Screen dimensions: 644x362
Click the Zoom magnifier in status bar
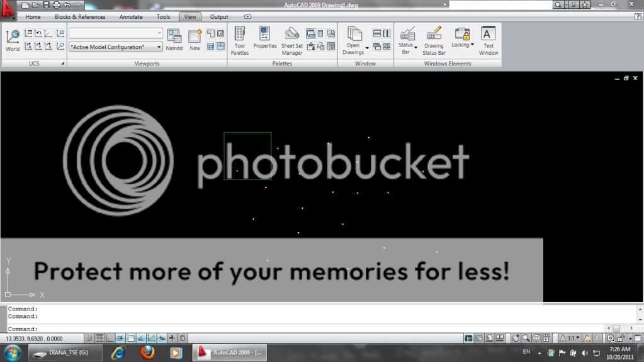(x=526, y=338)
